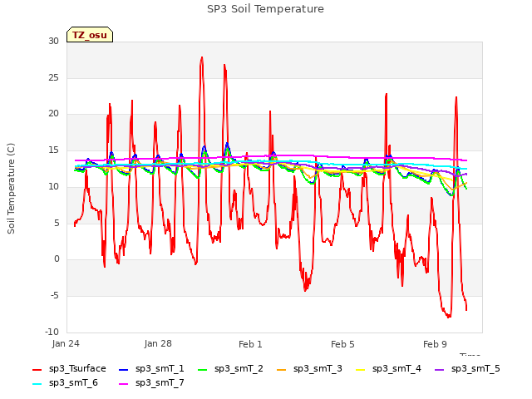Viewport: 532px width, 399px height.
Task: Click the yellow sp3_smT_4 legend swatch
Action: (360, 369)
